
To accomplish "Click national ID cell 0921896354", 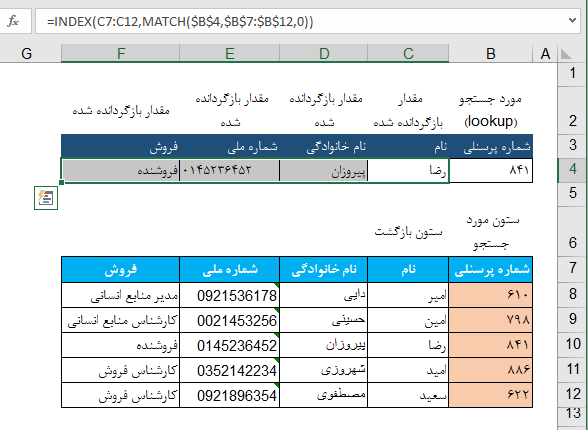I will tap(230, 395).
